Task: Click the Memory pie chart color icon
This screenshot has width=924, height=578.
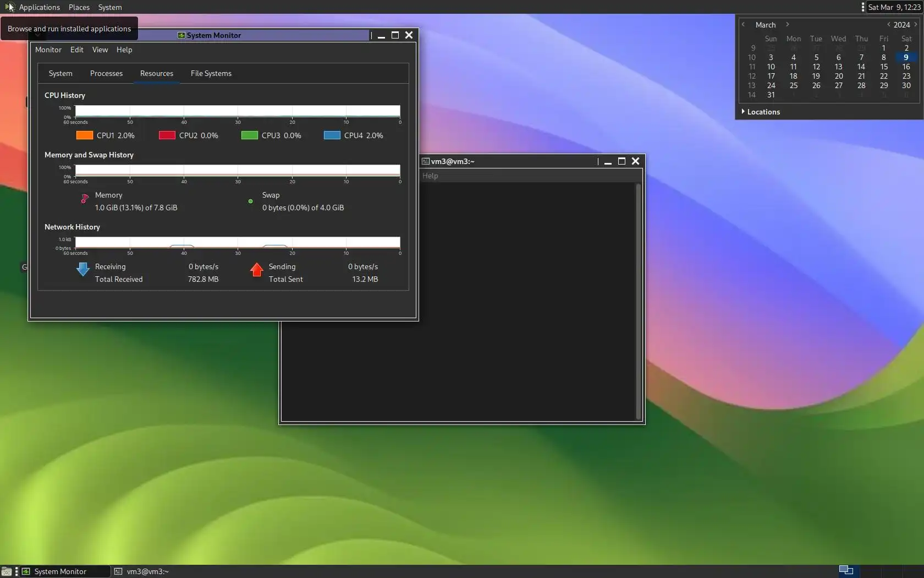Action: 85,199
